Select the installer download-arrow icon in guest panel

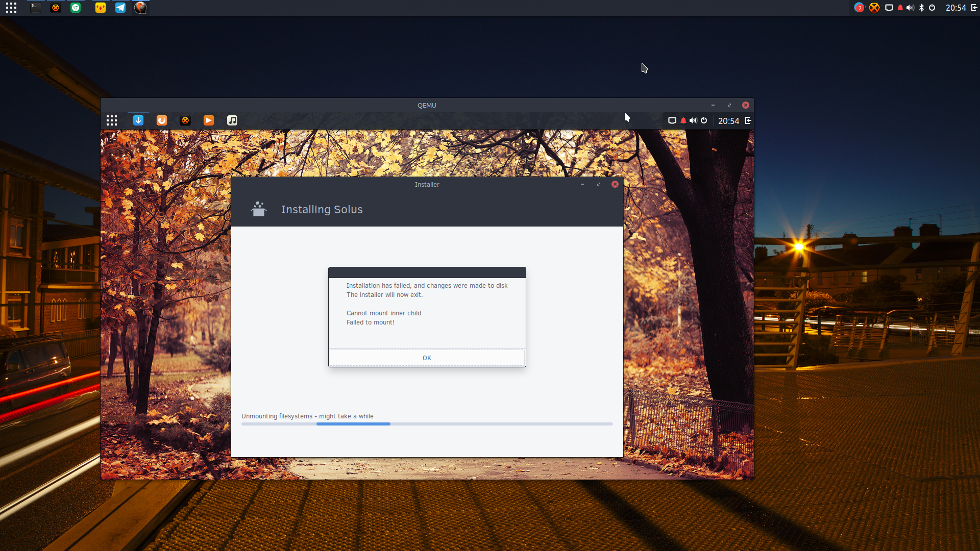[138, 120]
